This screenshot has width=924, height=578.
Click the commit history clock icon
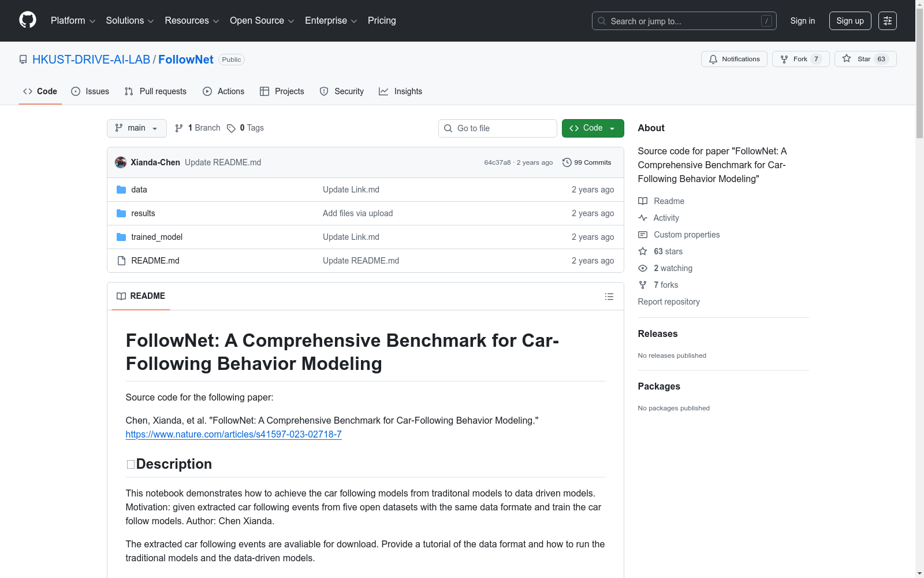click(567, 162)
